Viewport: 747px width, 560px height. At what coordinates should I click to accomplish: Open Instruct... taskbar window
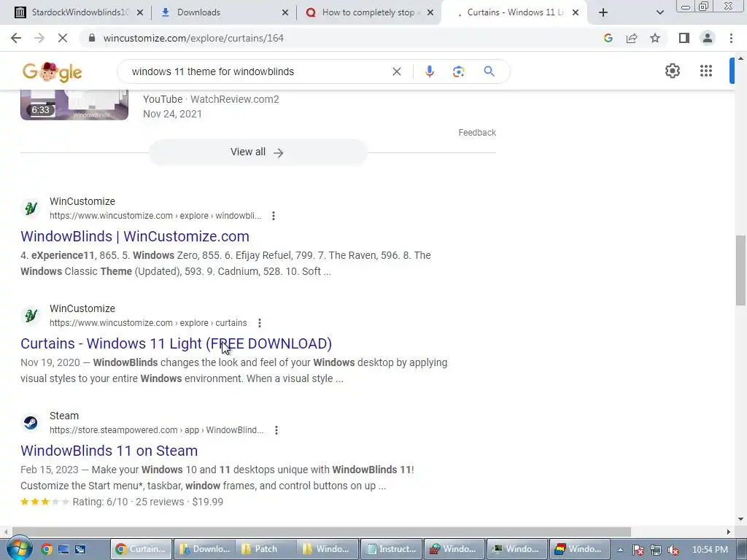pyautogui.click(x=392, y=549)
